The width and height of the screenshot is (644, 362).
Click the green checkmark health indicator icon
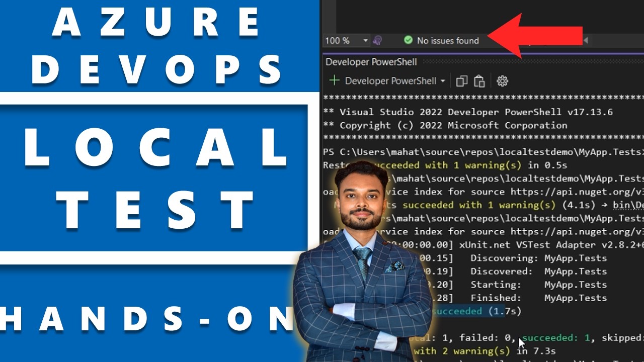point(408,40)
